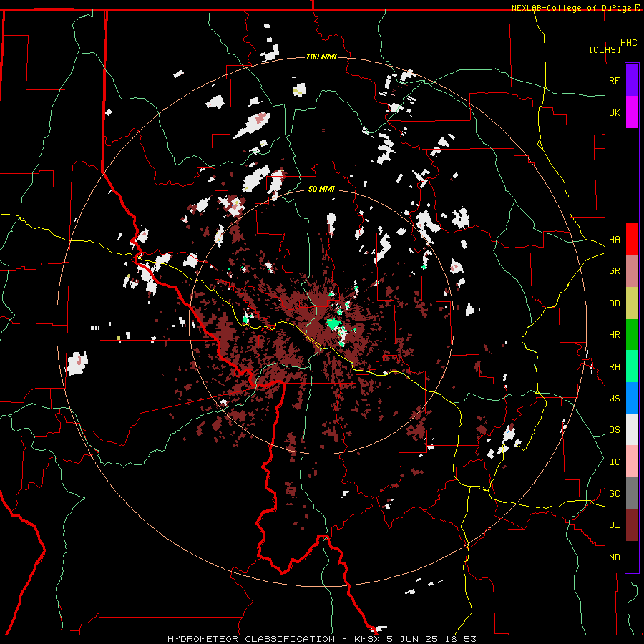The image size is (644, 644).
Task: Click the IC legend label
Action: pyautogui.click(x=614, y=462)
